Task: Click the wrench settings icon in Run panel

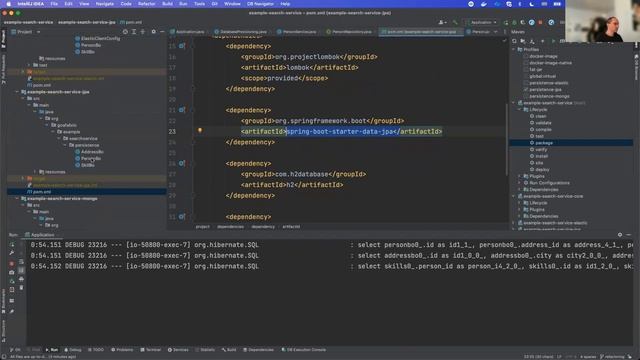Action: click(12, 253)
